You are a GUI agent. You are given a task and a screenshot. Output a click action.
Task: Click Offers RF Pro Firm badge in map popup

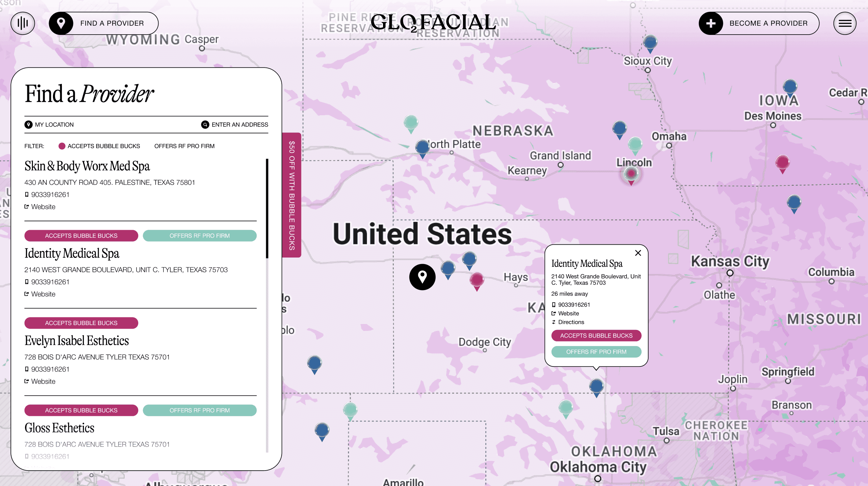click(596, 352)
